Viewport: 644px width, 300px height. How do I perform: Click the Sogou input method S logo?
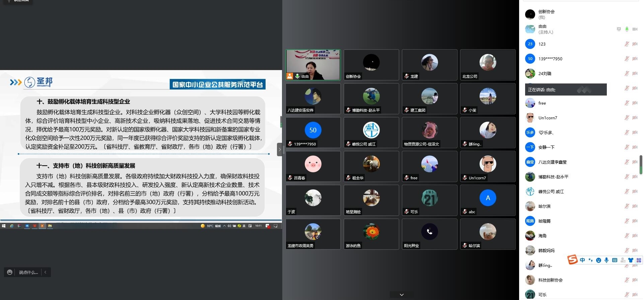pos(572,259)
